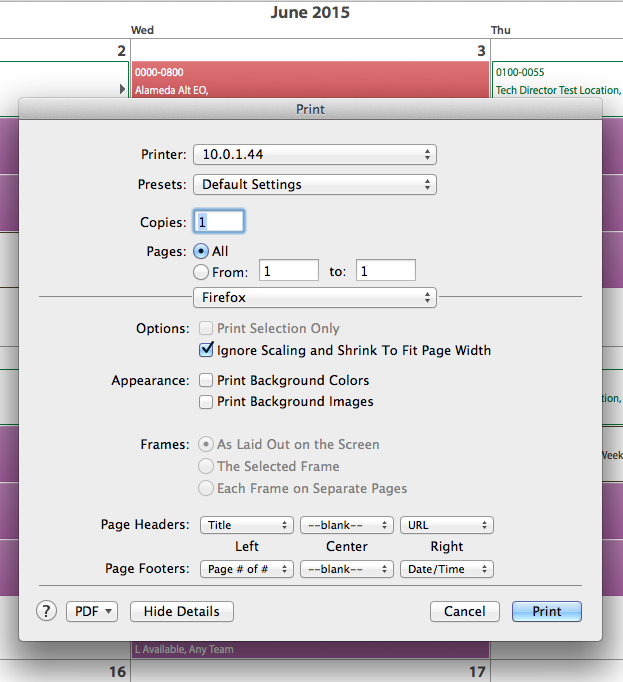The image size is (623, 682).
Task: Click the 0000-0800 Alameda Alt EO event
Action: 310,80
